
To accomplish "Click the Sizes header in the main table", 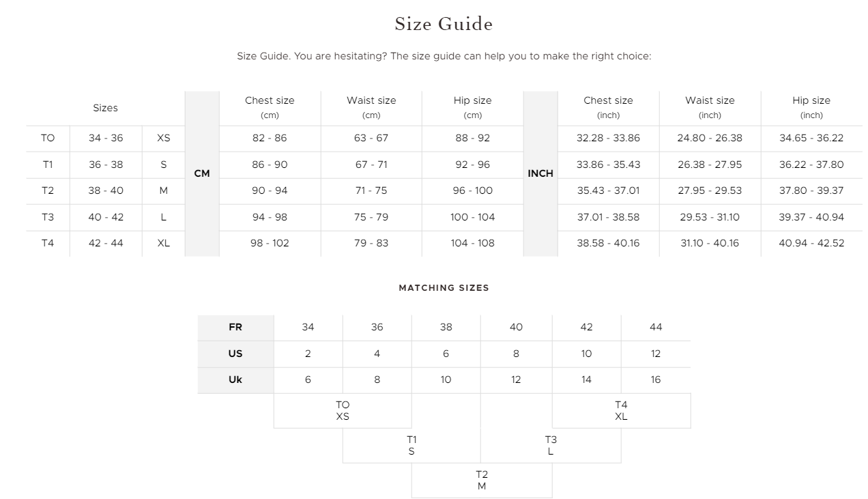I will point(105,108).
